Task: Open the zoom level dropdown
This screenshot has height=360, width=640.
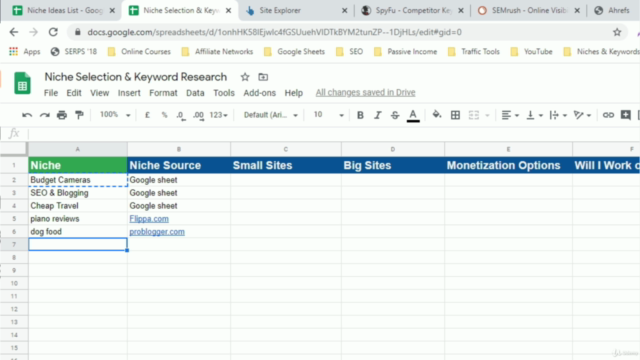Action: tap(115, 115)
